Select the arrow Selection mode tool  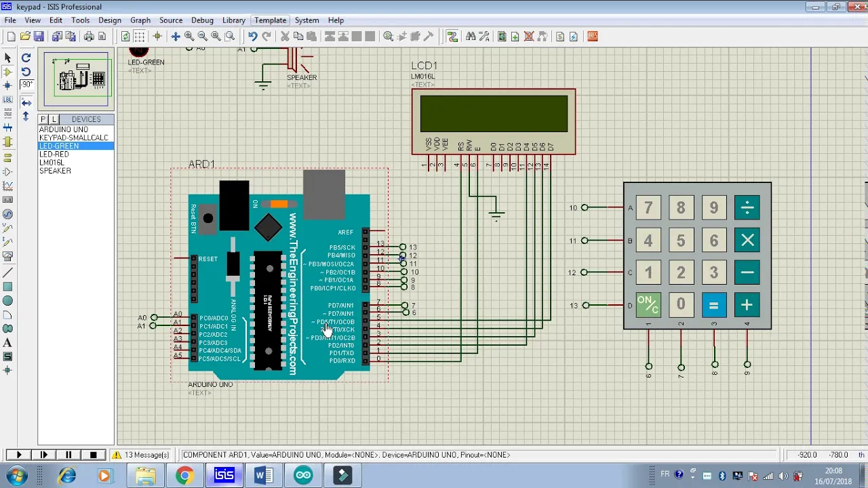tap(7, 58)
